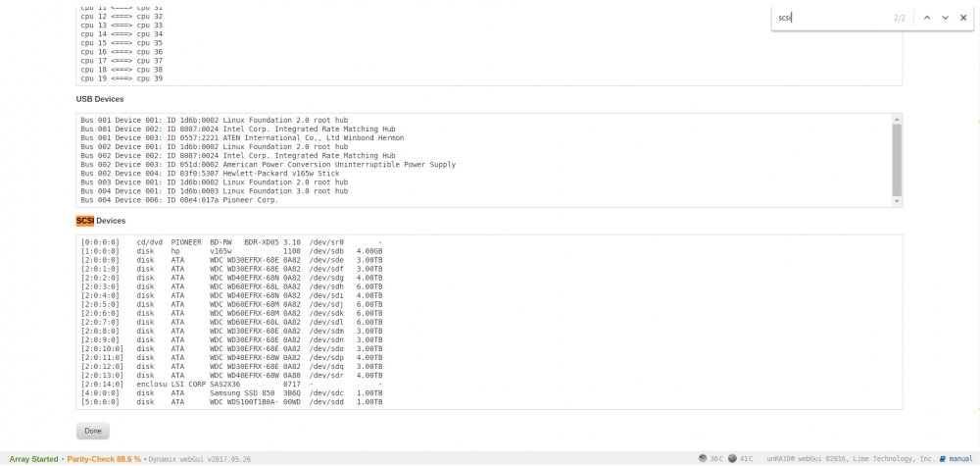
Task: Click the '4.08GB' size value for /dev/sdb
Action: coord(369,250)
